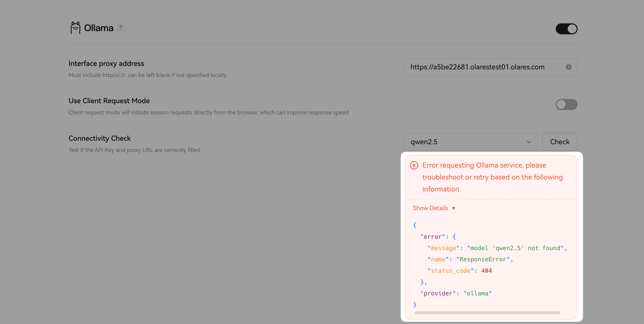Open the Ollama help question mark
This screenshot has width=644, height=324.
click(x=121, y=28)
